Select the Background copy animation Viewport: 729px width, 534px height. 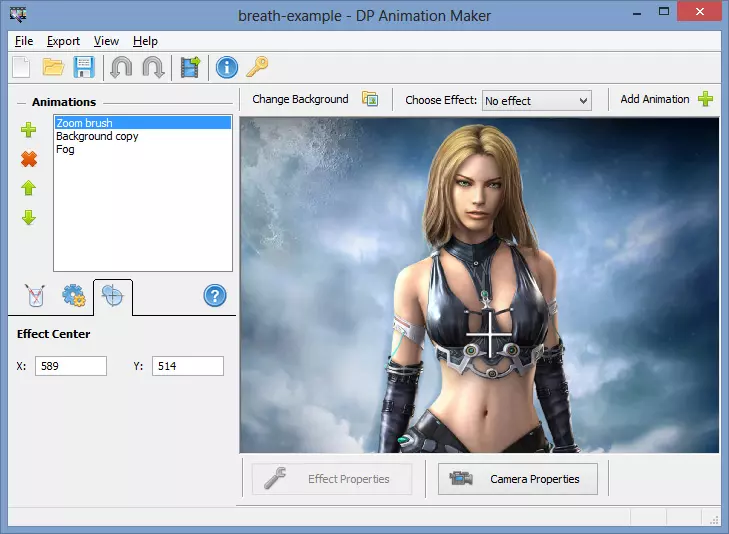click(x=143, y=136)
